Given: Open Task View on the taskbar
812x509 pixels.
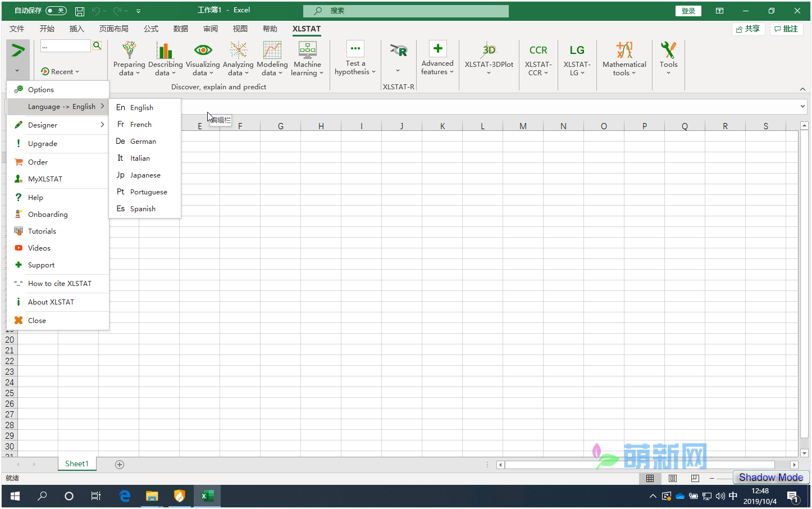Looking at the screenshot, I should point(96,496).
